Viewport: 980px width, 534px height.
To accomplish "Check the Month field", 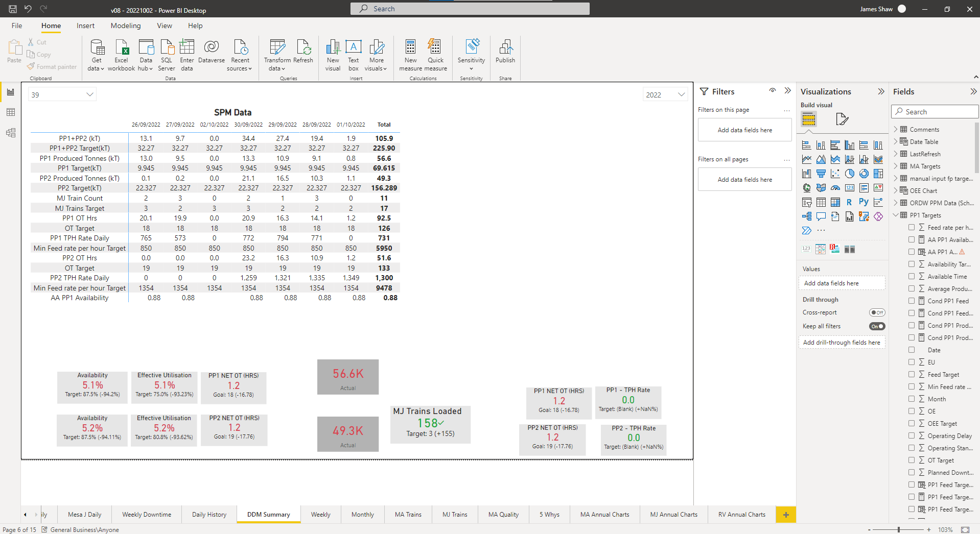I will pos(912,399).
